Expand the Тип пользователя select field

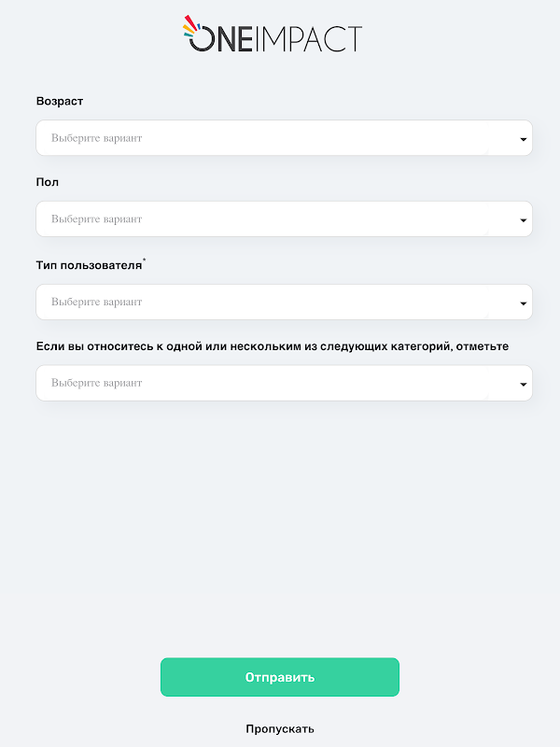(x=285, y=302)
